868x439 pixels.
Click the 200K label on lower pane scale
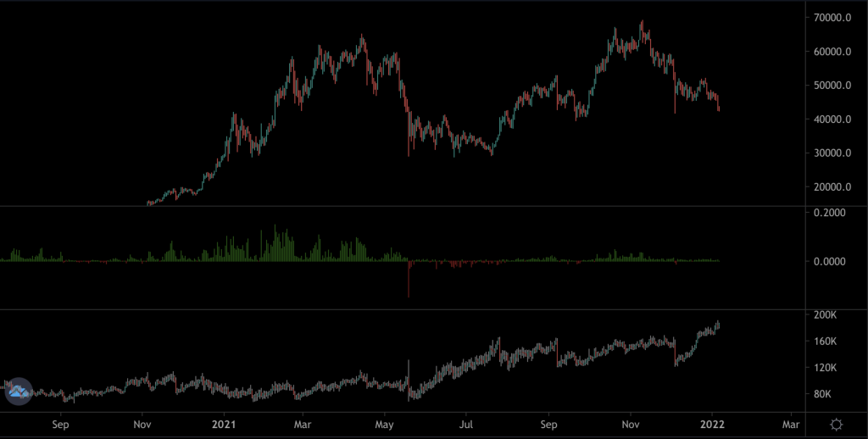click(826, 315)
